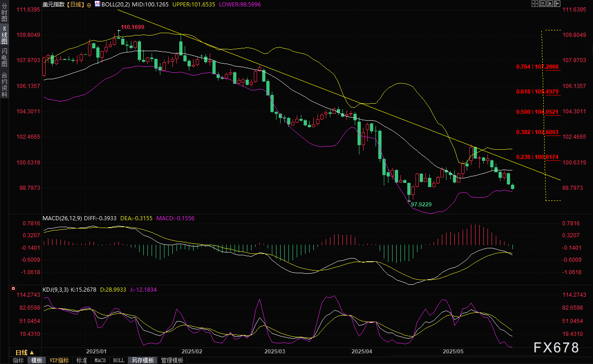Click the 另存模板 button
Screen dimensions: 593x364
click(x=142, y=360)
